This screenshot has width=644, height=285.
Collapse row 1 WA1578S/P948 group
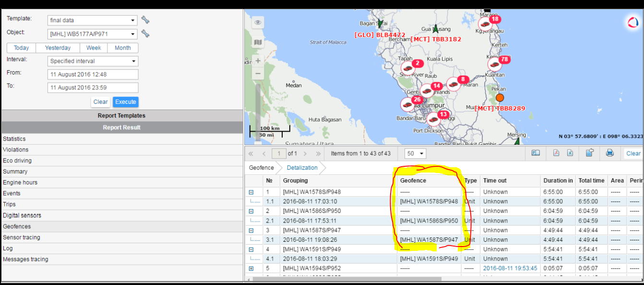(x=251, y=192)
